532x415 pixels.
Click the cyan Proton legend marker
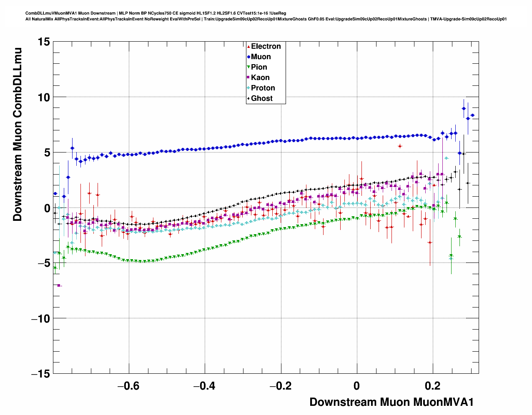point(248,88)
